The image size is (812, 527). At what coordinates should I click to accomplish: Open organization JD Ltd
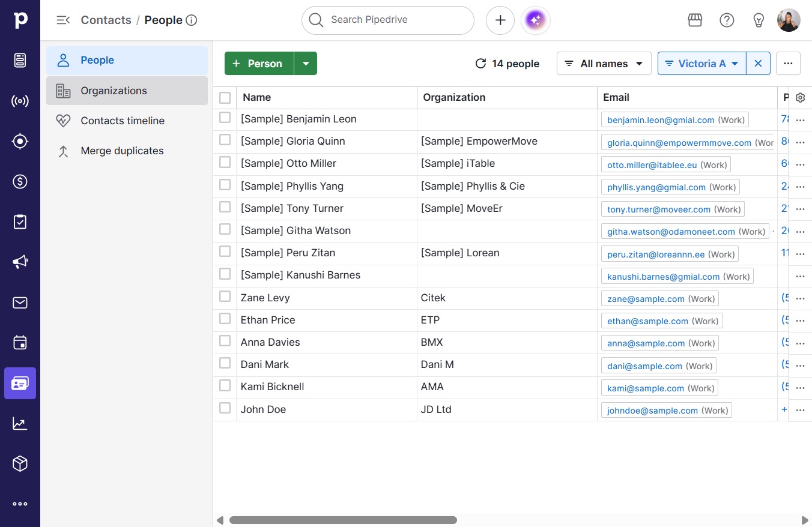(x=436, y=409)
